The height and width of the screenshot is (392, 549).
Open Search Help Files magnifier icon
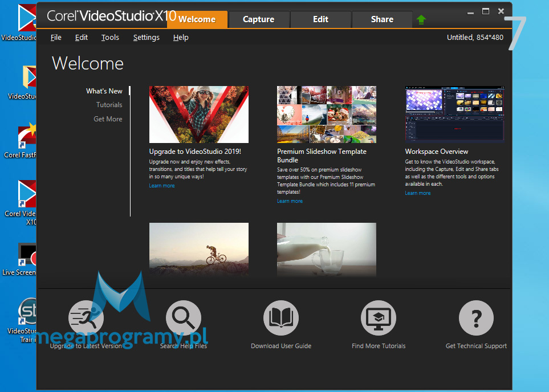[x=184, y=318]
